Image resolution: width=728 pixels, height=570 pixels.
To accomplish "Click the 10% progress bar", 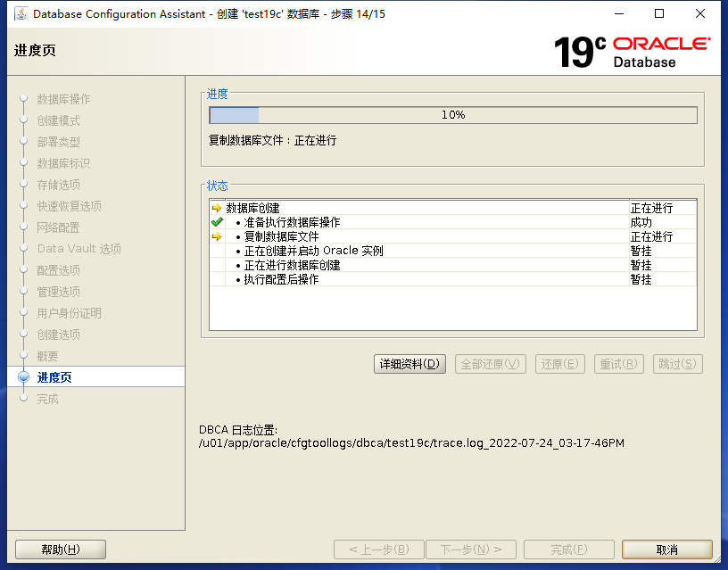I will click(x=453, y=115).
